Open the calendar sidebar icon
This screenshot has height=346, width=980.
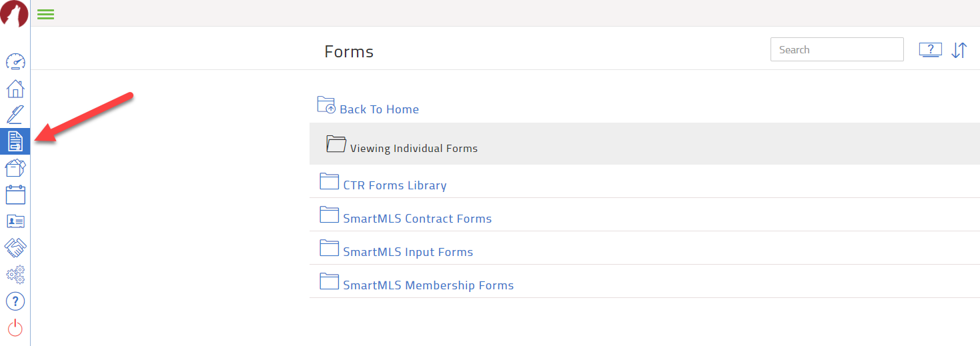coord(15,195)
